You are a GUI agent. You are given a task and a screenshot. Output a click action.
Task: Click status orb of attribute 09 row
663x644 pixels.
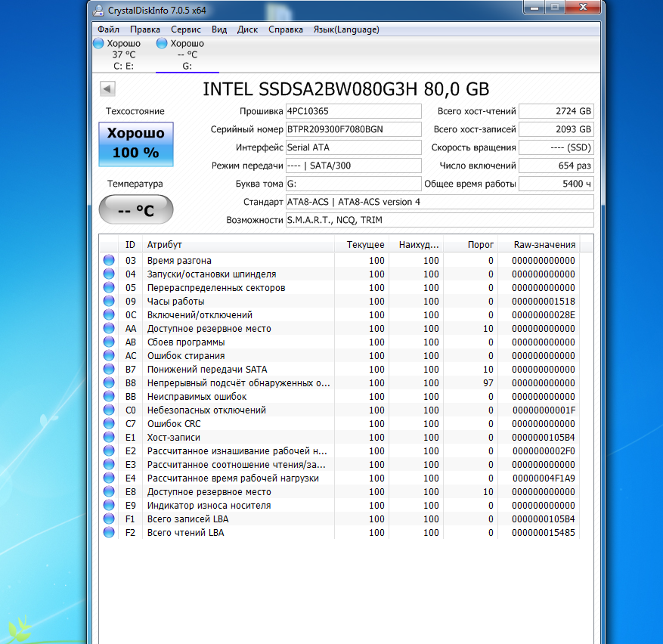(109, 302)
